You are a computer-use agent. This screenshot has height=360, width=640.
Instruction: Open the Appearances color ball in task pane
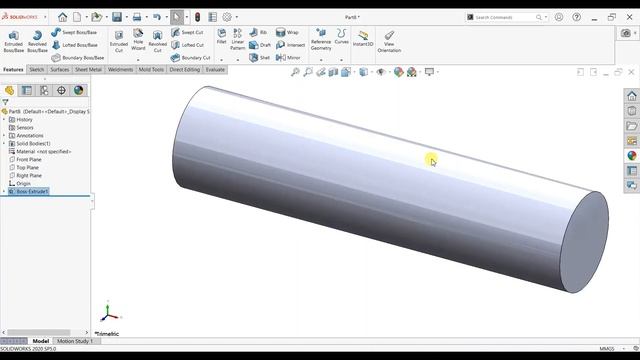click(631, 156)
